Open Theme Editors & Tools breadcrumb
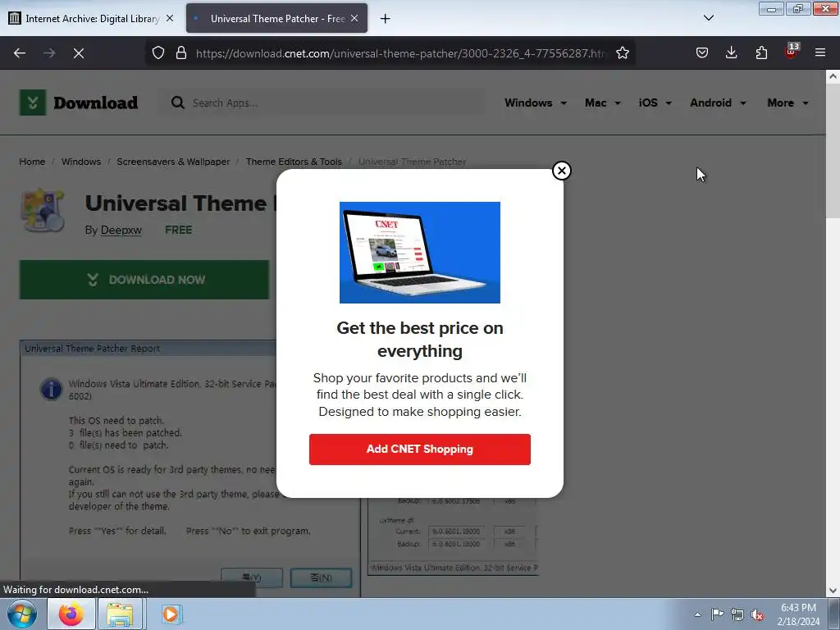This screenshot has height=630, width=840. 294,162
